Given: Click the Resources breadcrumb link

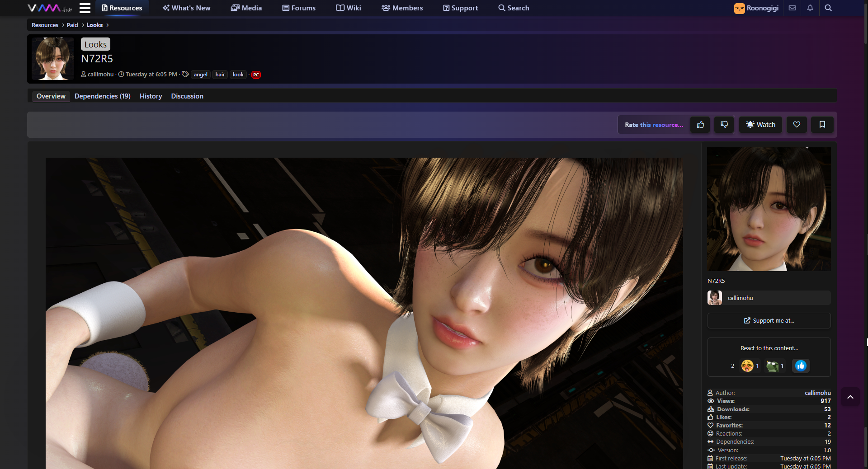Looking at the screenshot, I should tap(45, 25).
